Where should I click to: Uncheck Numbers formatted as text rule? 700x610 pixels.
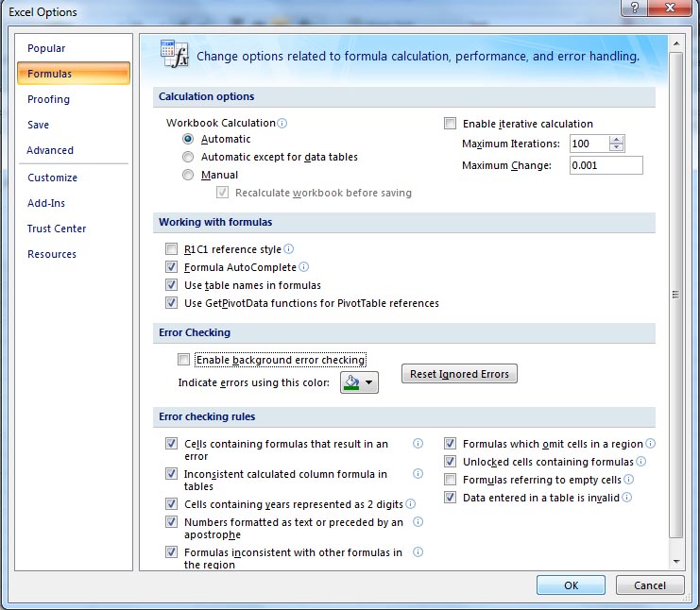coord(171,521)
